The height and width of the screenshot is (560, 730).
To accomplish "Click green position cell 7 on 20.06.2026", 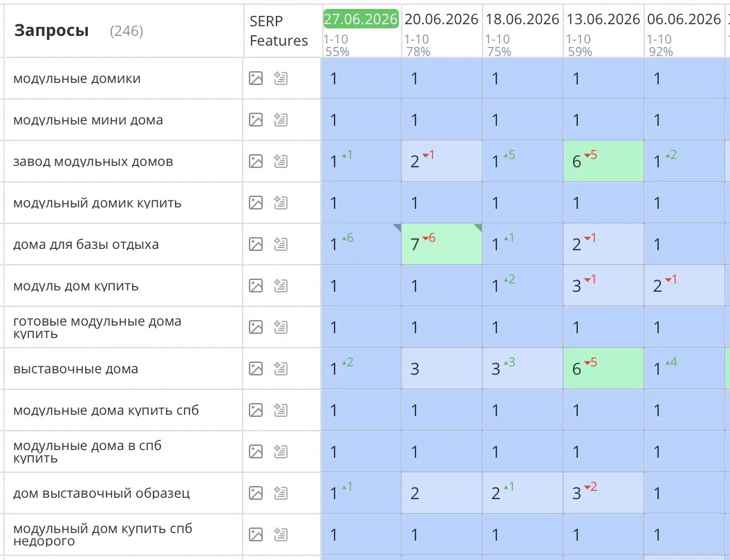I will coord(442,244).
